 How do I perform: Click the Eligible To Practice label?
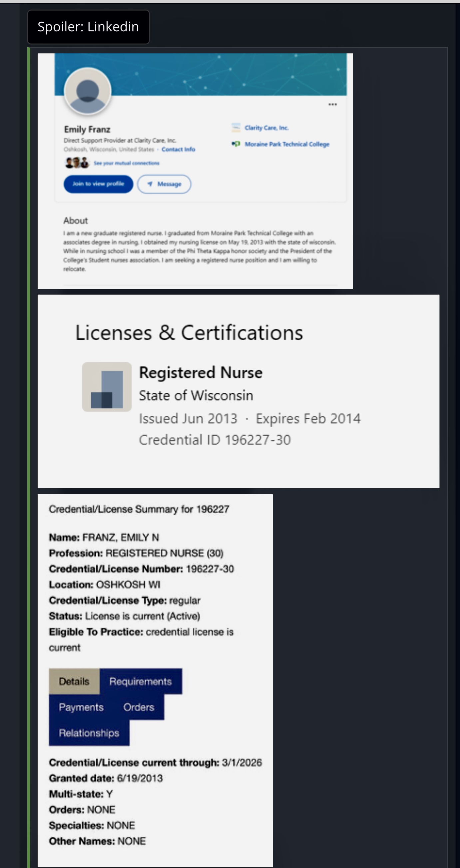coord(96,632)
